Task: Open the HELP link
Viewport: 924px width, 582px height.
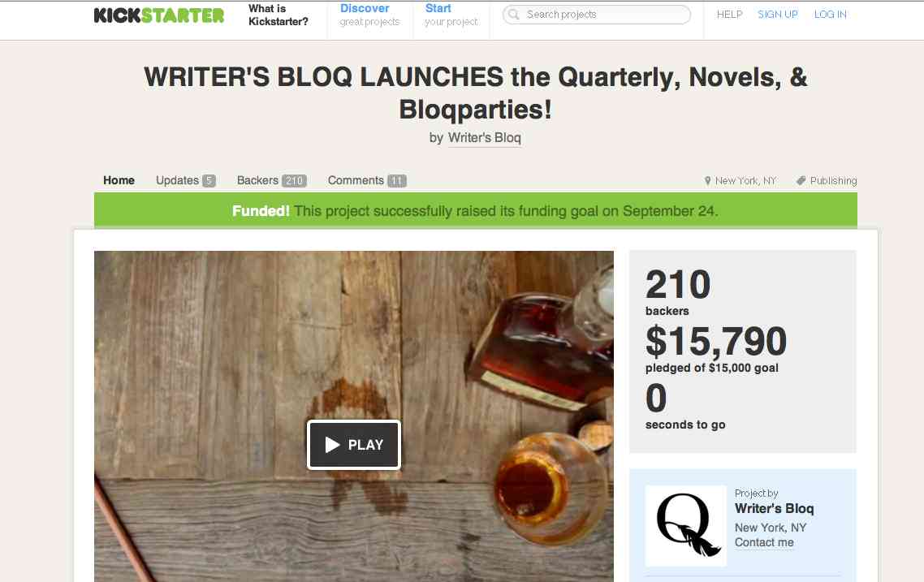Action: pos(729,14)
